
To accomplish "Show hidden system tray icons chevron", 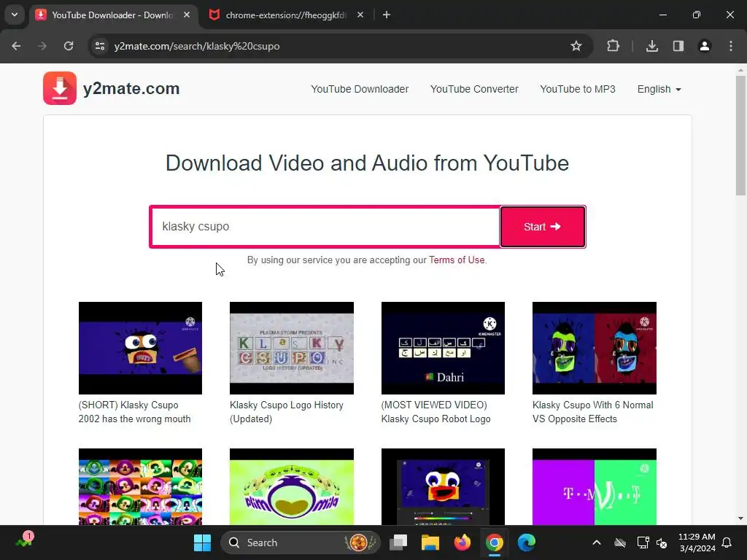I will (x=597, y=542).
